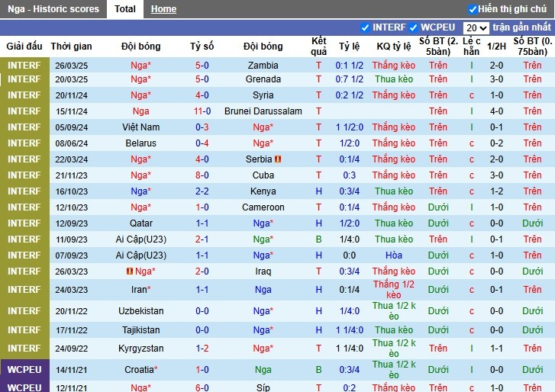Viewport: 555px width, 392px height.
Task: Switch to the Total tab
Action: coord(125,9)
